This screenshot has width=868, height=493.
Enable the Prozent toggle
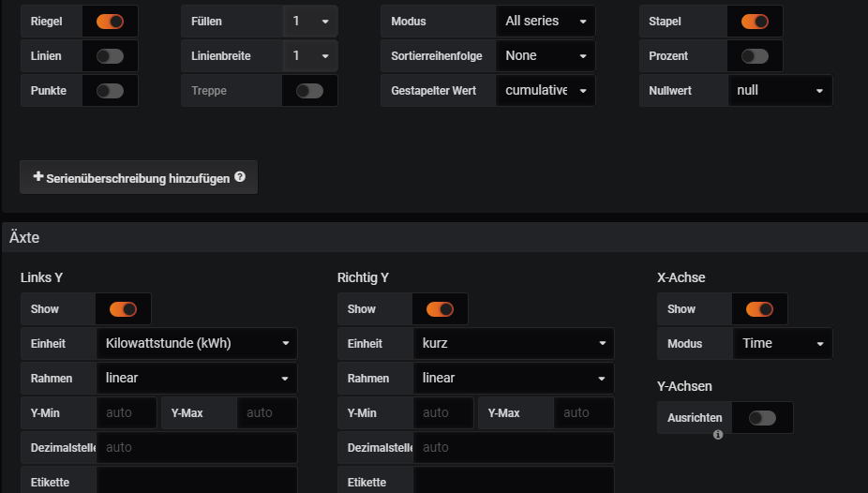point(755,56)
